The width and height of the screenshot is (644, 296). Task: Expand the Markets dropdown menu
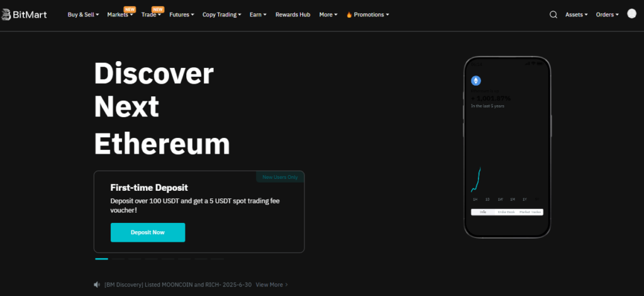pos(120,15)
